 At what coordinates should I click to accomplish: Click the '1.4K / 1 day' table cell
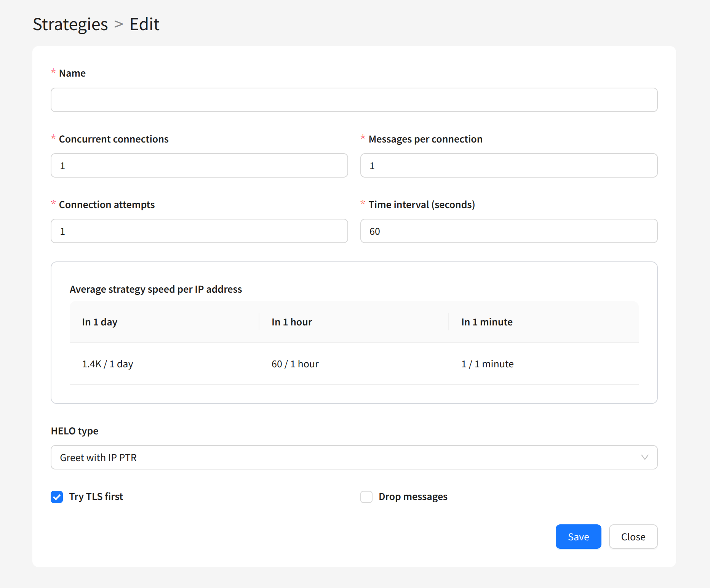(x=108, y=364)
